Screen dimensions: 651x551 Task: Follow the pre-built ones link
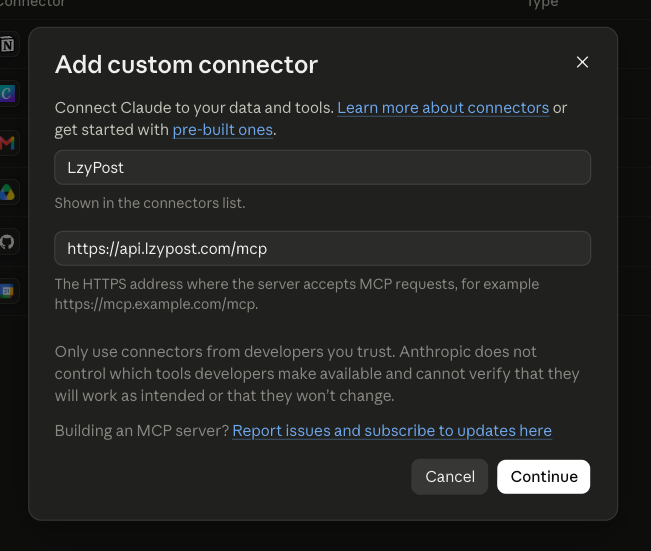[x=223, y=130]
